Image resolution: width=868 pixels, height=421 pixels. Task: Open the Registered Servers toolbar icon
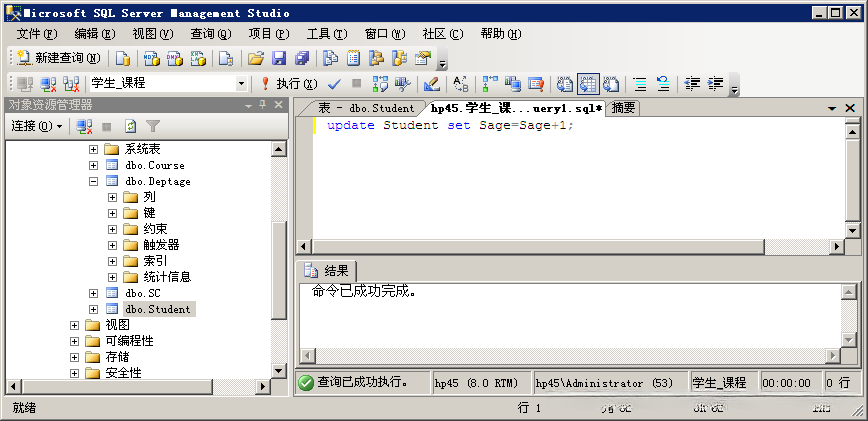point(330,58)
